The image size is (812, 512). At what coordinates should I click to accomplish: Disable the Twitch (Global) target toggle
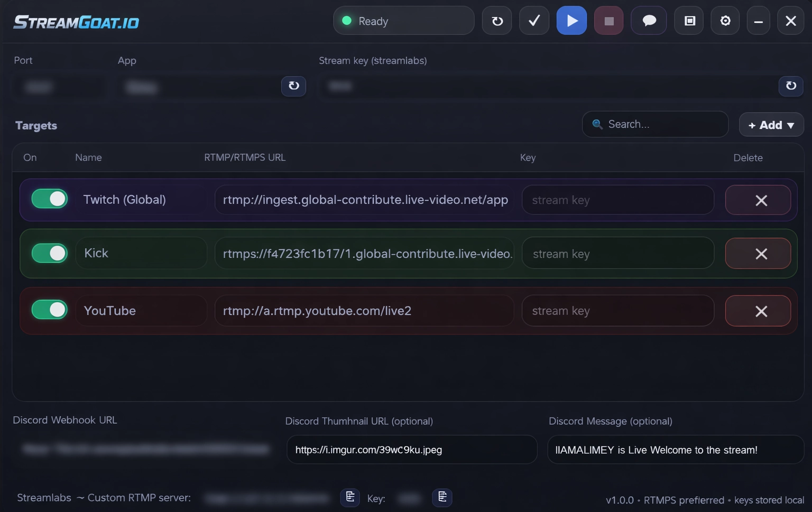click(x=50, y=199)
